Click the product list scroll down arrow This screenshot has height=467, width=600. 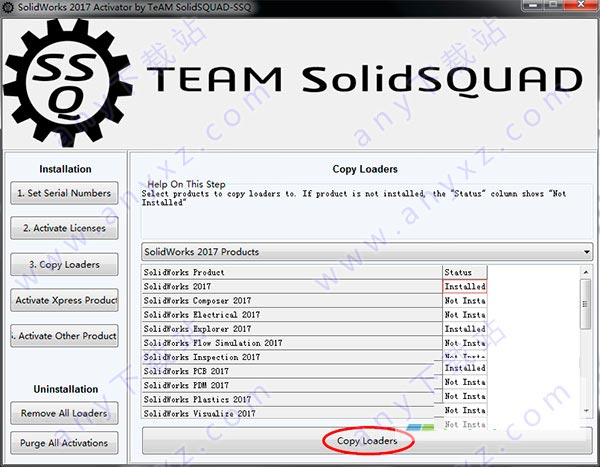point(585,410)
